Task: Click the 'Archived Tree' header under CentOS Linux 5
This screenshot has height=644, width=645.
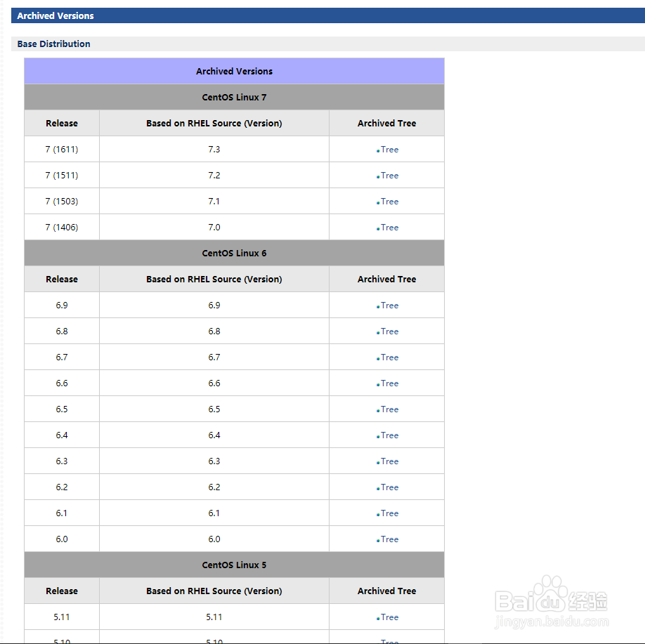Action: [x=386, y=591]
